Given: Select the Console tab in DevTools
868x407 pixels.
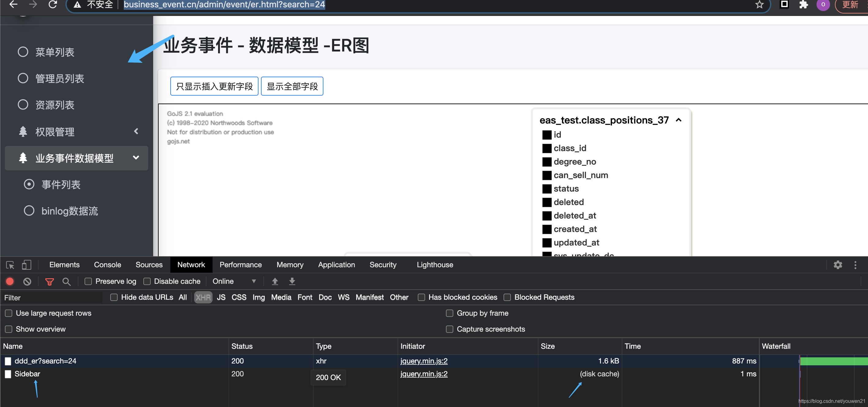Looking at the screenshot, I should (x=108, y=265).
